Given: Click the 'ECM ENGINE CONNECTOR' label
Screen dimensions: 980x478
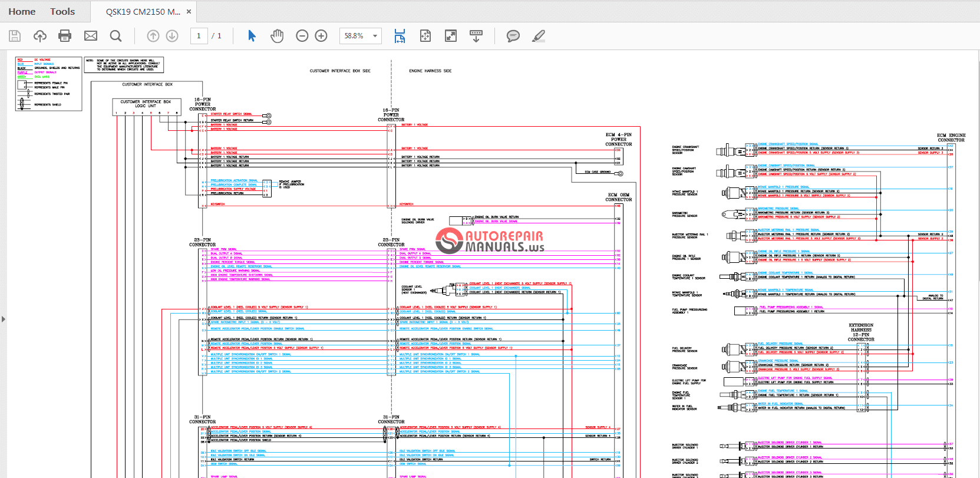Looking at the screenshot, I should pyautogui.click(x=951, y=138).
